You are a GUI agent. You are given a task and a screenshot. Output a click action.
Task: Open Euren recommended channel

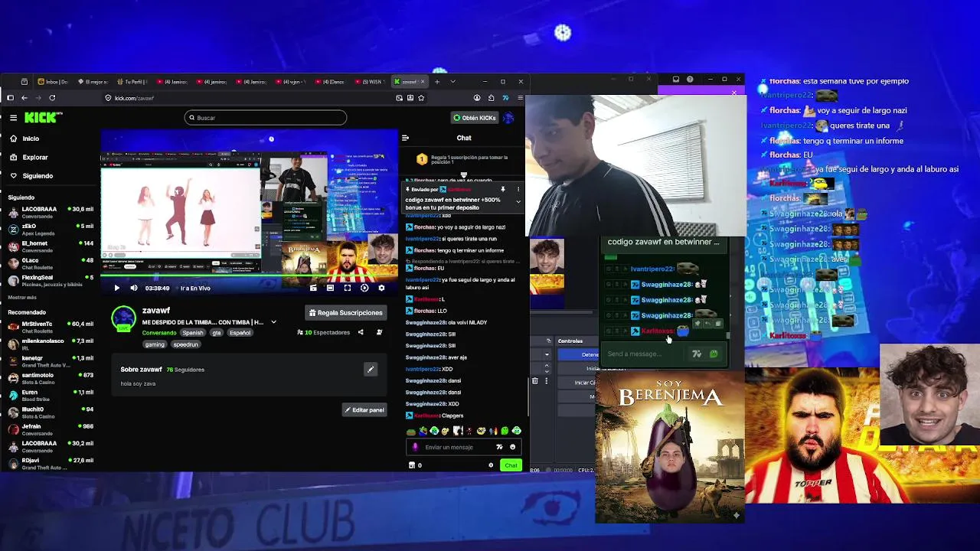coord(50,395)
